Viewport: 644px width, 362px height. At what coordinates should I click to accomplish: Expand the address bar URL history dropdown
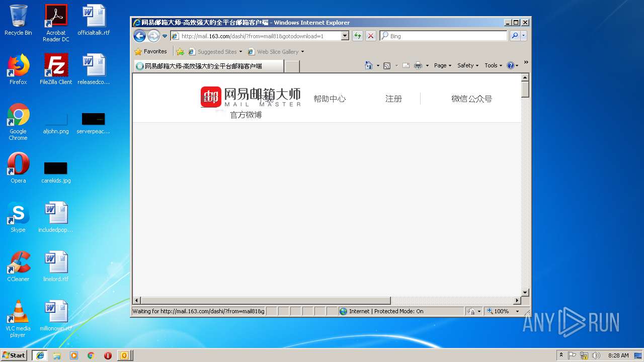(x=345, y=36)
